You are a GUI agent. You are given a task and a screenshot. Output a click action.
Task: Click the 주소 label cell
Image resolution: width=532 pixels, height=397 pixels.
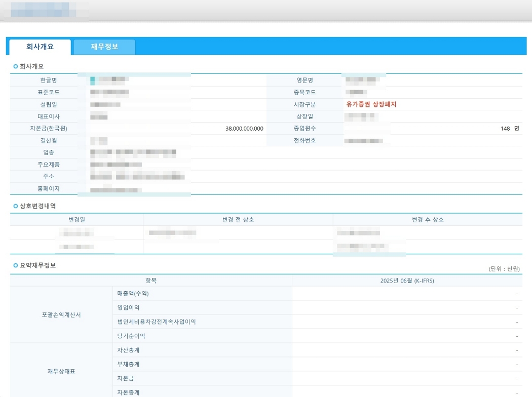pos(49,176)
